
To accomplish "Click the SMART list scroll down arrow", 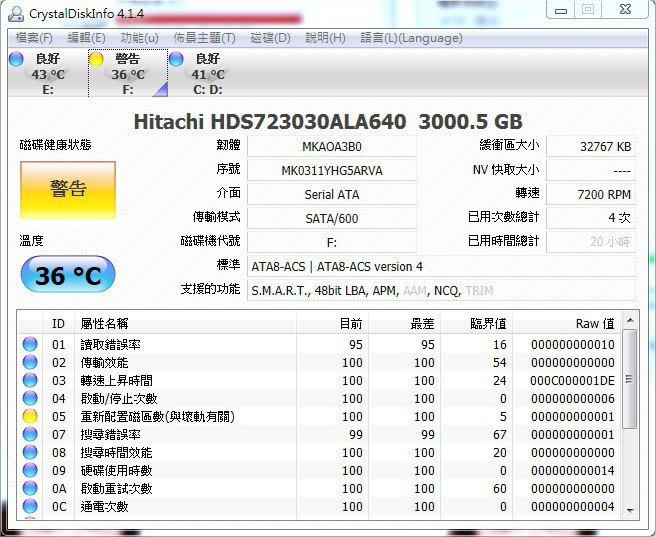I will 630,511.
